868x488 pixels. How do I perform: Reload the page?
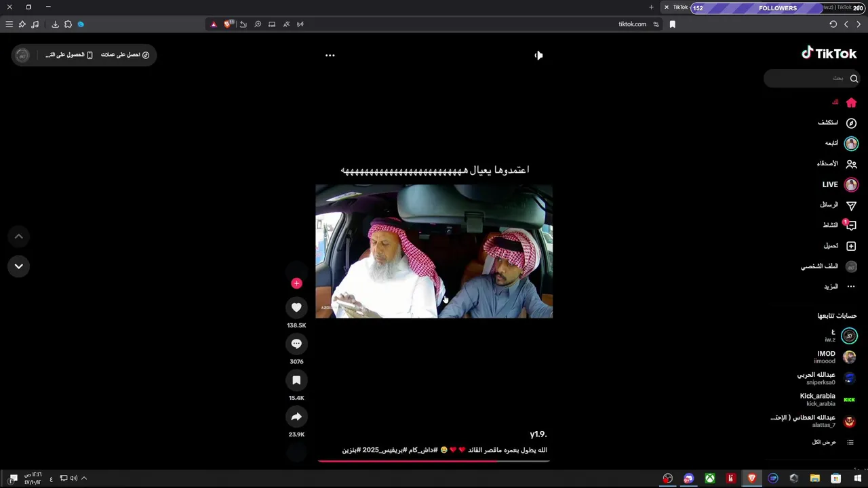point(833,24)
